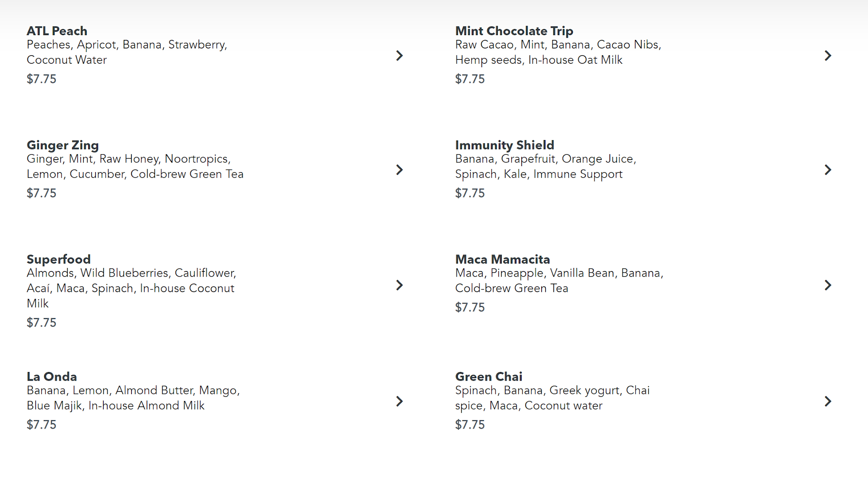Open the Green Chai title
The image size is (868, 483).
pos(488,376)
